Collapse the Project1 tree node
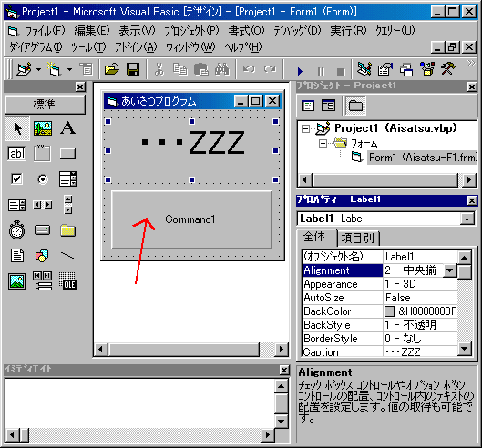This screenshot has width=482, height=448. tap(305, 128)
